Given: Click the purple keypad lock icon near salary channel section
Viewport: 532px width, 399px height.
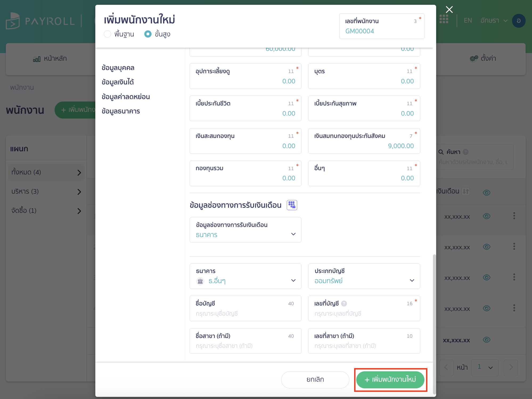Looking at the screenshot, I should tap(292, 205).
